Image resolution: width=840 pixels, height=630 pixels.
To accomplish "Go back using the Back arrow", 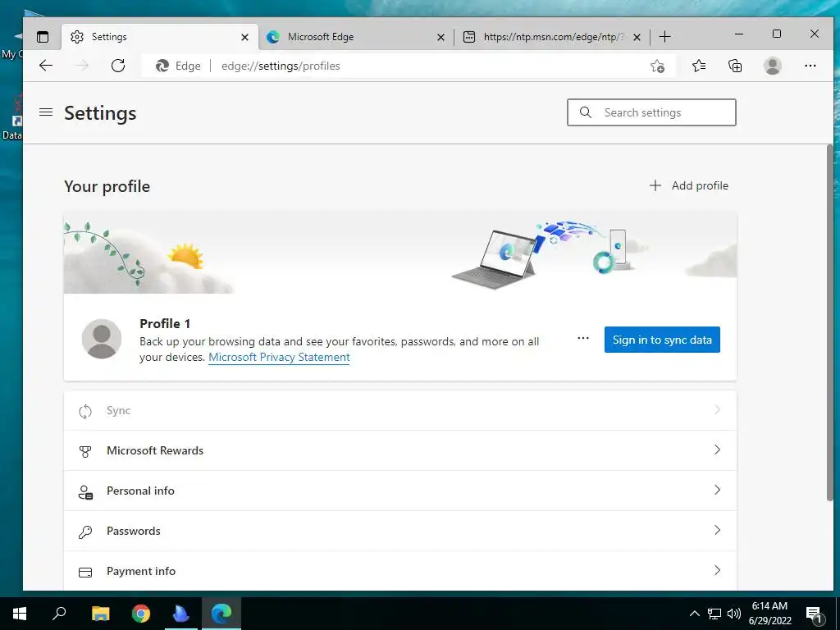I will coord(46,66).
